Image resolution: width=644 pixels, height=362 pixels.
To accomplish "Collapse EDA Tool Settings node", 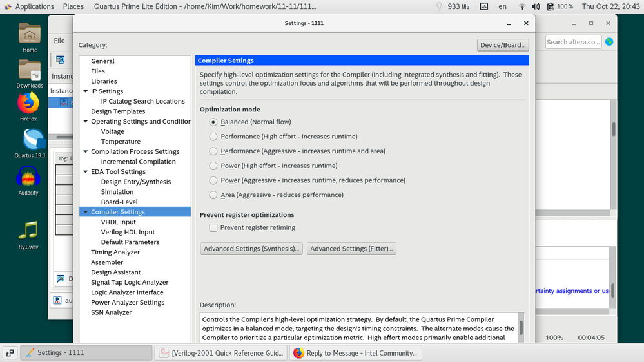I will point(86,171).
